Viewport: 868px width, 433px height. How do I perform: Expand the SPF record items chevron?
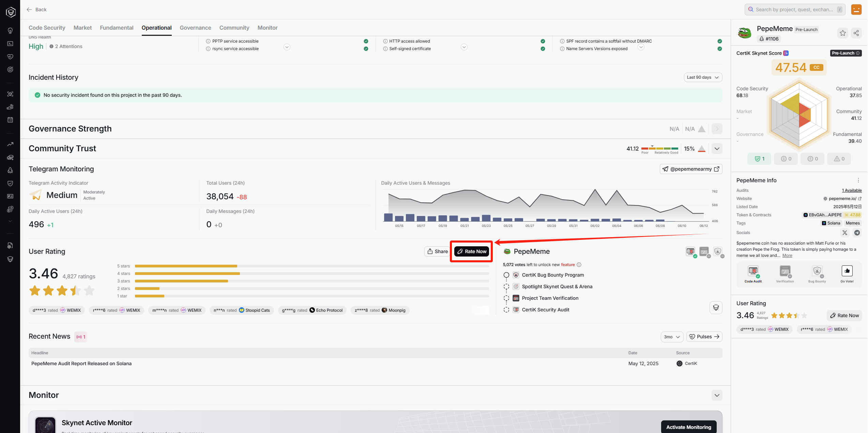641,47
